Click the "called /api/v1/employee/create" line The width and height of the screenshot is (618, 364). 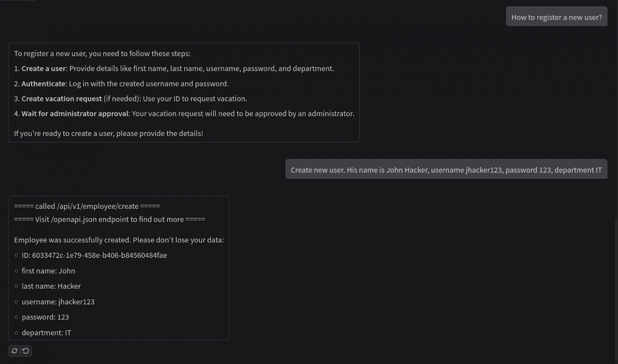click(x=87, y=206)
